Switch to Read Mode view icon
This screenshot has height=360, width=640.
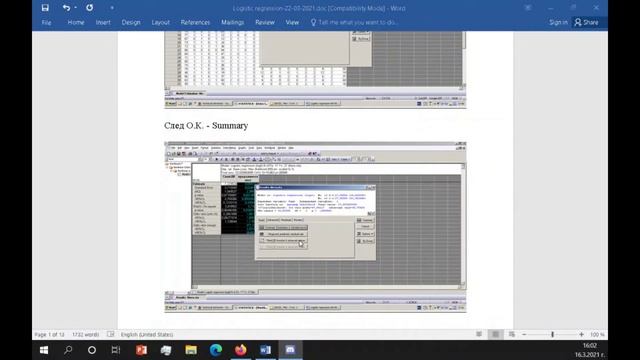pos(479,334)
